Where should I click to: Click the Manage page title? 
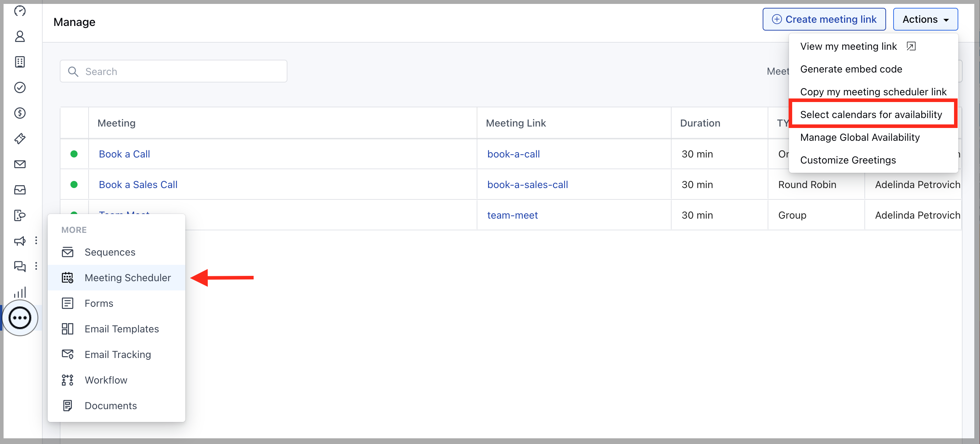click(74, 22)
